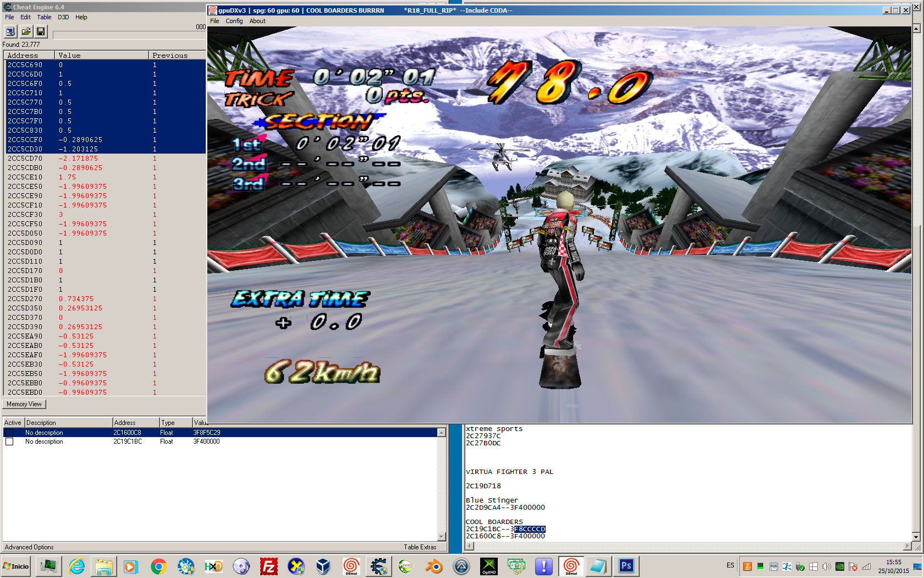Sort results by Address column header
924x578 pixels.
[x=30, y=55]
